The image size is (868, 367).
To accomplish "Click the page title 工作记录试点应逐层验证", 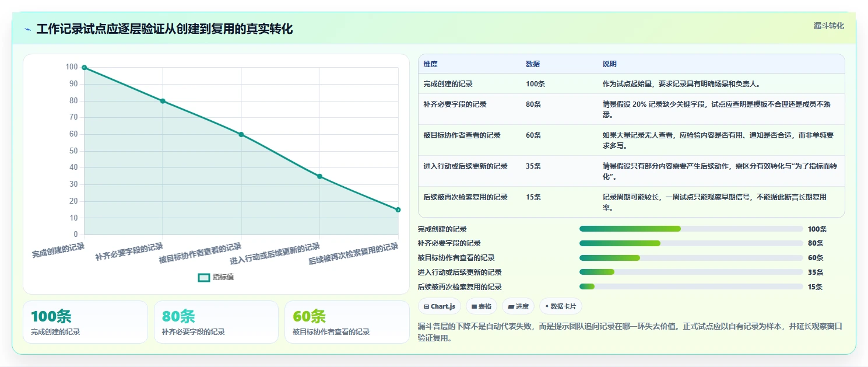I will tap(164, 29).
